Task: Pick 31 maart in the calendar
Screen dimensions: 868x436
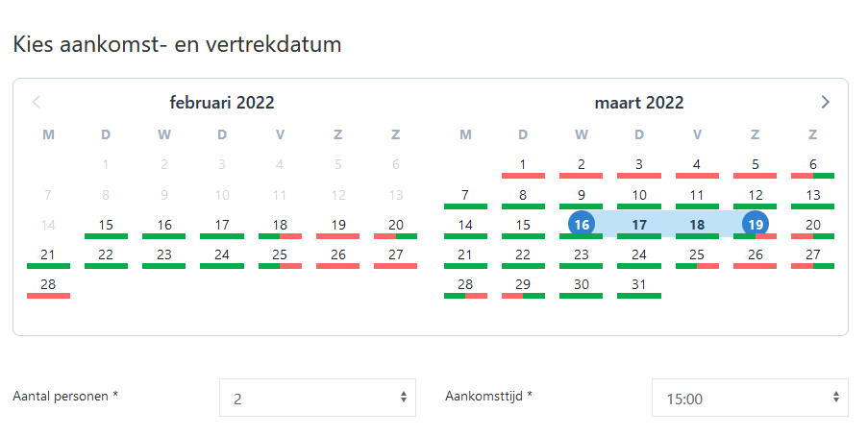Action: click(x=639, y=284)
